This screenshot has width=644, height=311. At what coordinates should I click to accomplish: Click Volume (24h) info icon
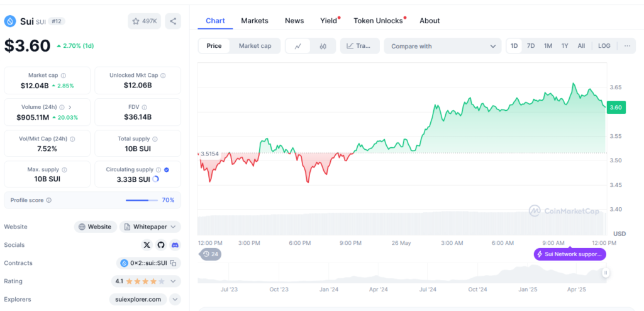[x=62, y=107]
